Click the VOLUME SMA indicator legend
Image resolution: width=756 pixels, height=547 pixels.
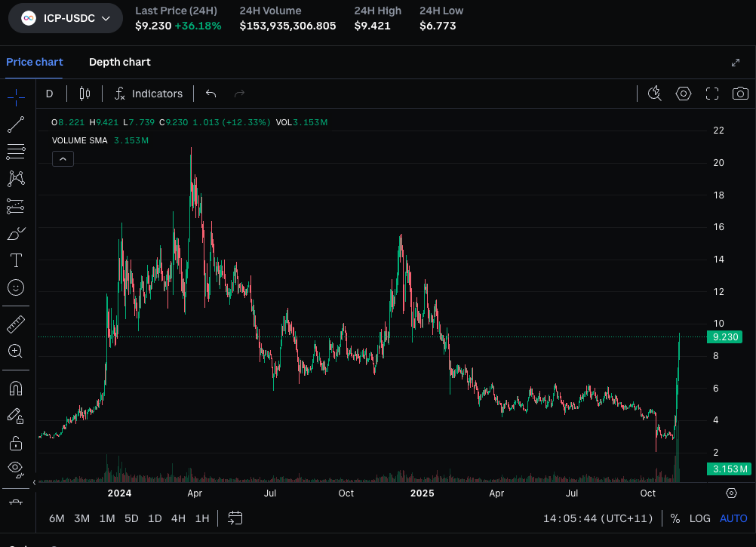[x=100, y=140]
